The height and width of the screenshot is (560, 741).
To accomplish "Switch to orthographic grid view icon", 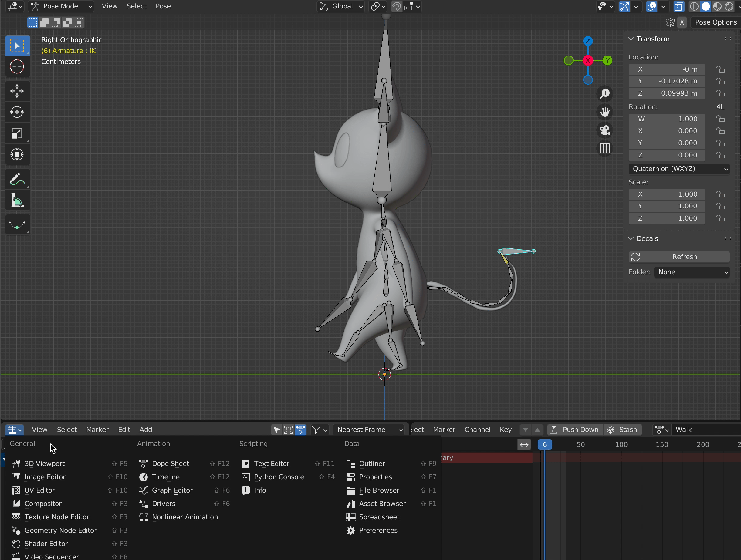I will tap(605, 148).
